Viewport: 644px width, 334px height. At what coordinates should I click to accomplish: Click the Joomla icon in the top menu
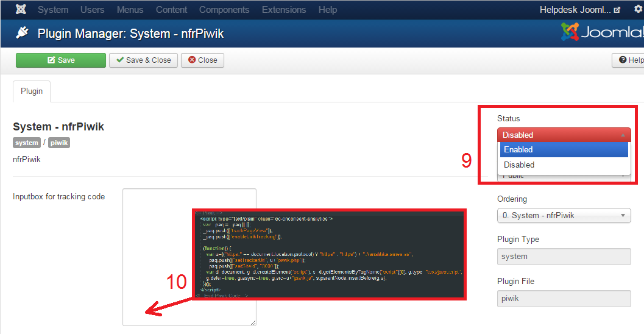tap(21, 10)
